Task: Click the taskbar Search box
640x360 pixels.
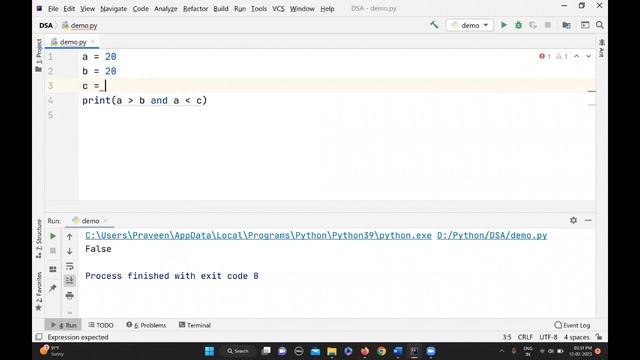Action: tap(238, 351)
